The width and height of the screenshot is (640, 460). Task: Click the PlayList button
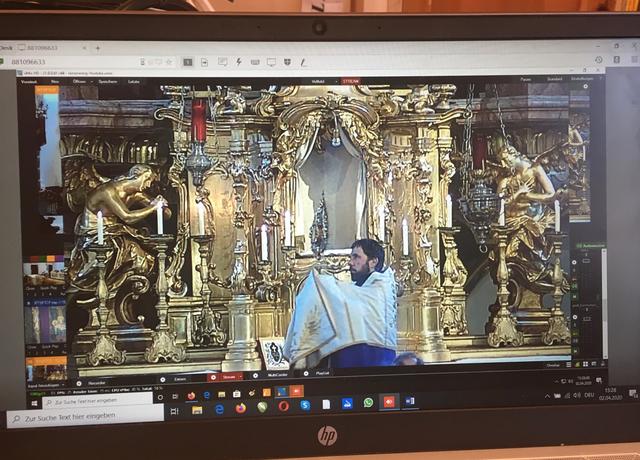pyautogui.click(x=324, y=373)
